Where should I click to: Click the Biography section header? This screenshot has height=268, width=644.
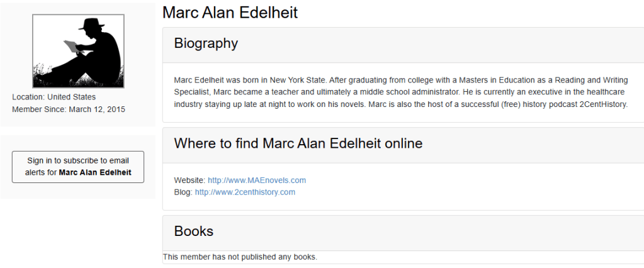[206, 43]
